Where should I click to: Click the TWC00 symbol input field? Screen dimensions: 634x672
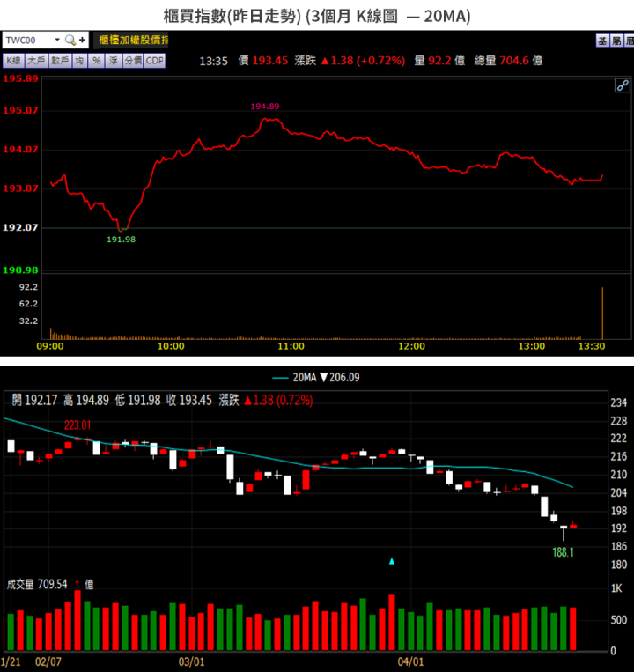coord(26,41)
